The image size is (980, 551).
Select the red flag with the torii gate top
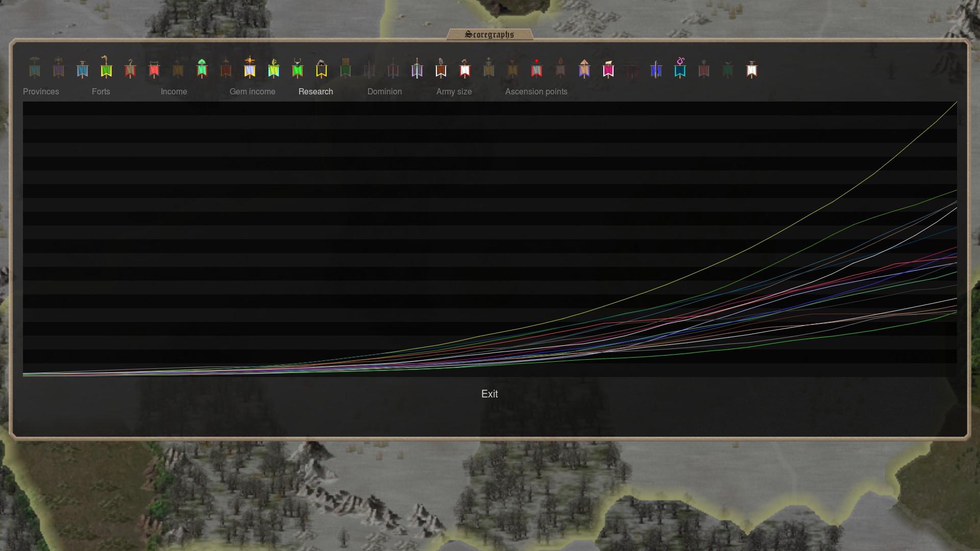coord(154,69)
